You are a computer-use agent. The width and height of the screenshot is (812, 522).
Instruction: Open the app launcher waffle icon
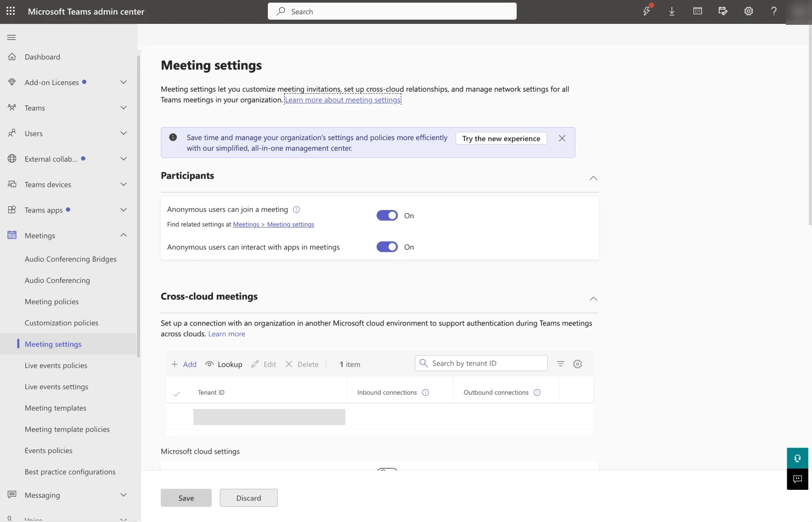(x=11, y=11)
